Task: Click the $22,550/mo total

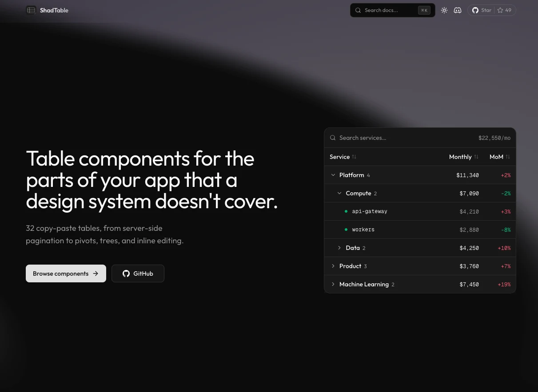Action: pyautogui.click(x=494, y=138)
